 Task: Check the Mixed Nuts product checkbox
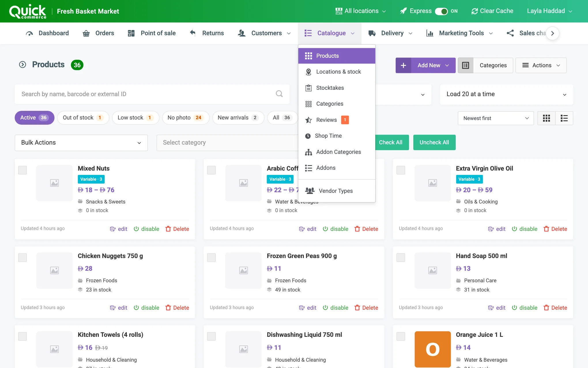click(22, 170)
